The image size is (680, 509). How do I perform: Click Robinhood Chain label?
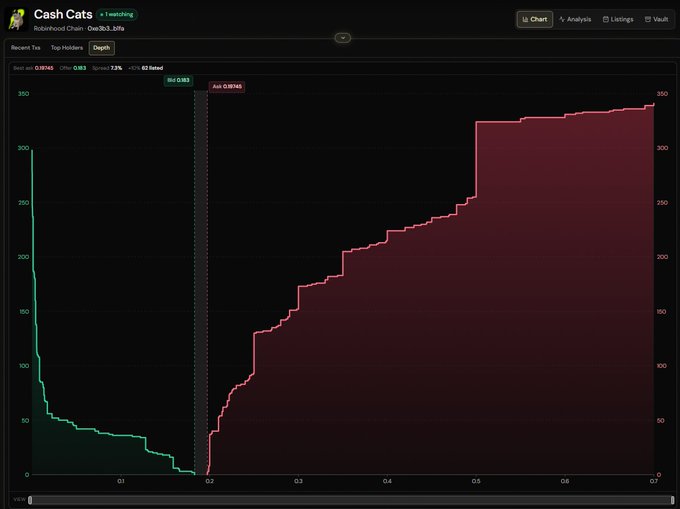coord(58,29)
